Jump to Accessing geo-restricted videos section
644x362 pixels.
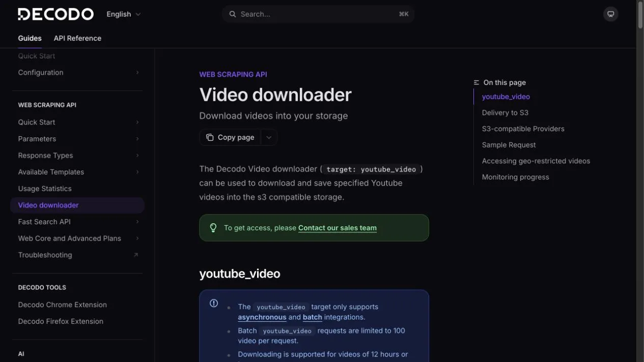click(x=536, y=161)
